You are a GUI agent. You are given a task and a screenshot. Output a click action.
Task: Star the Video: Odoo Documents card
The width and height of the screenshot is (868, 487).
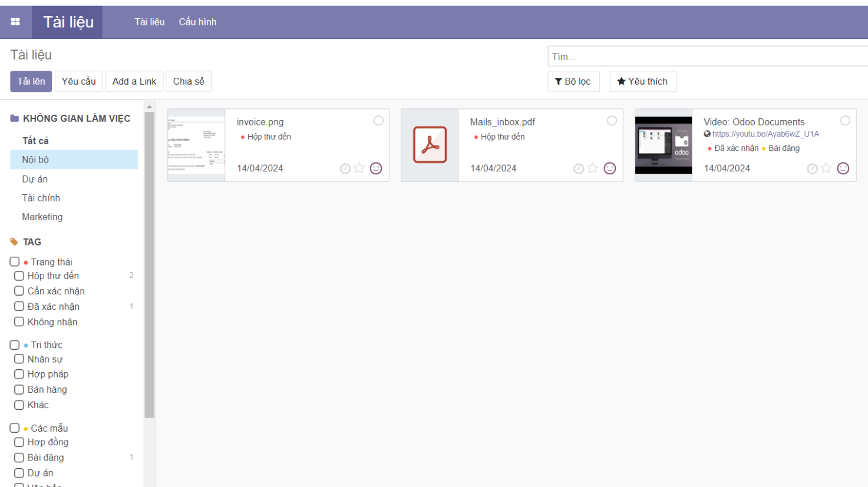(826, 168)
